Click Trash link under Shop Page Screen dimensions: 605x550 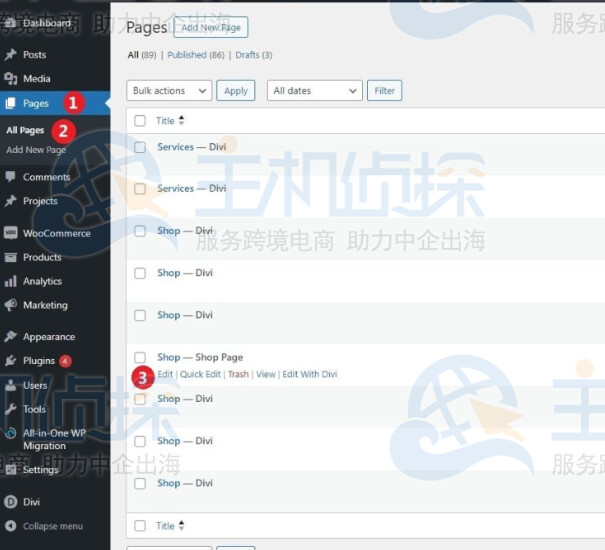(238, 374)
